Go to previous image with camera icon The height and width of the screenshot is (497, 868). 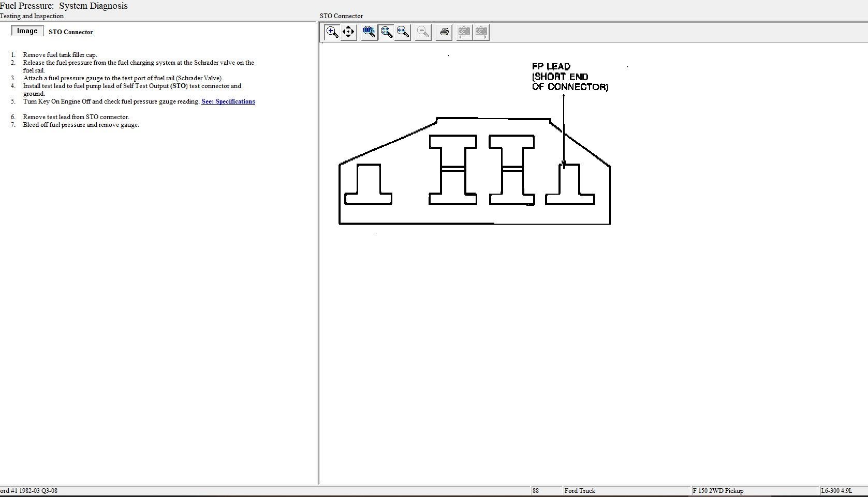pyautogui.click(x=464, y=32)
